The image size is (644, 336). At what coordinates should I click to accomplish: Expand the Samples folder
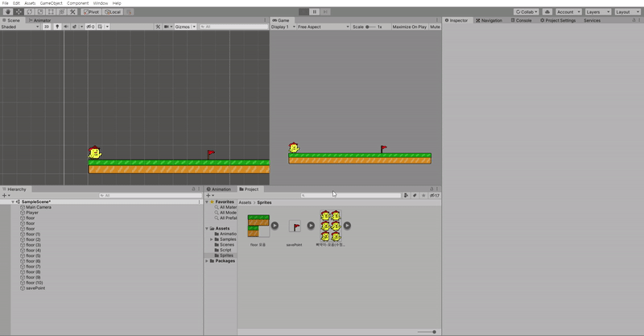pyautogui.click(x=212, y=239)
